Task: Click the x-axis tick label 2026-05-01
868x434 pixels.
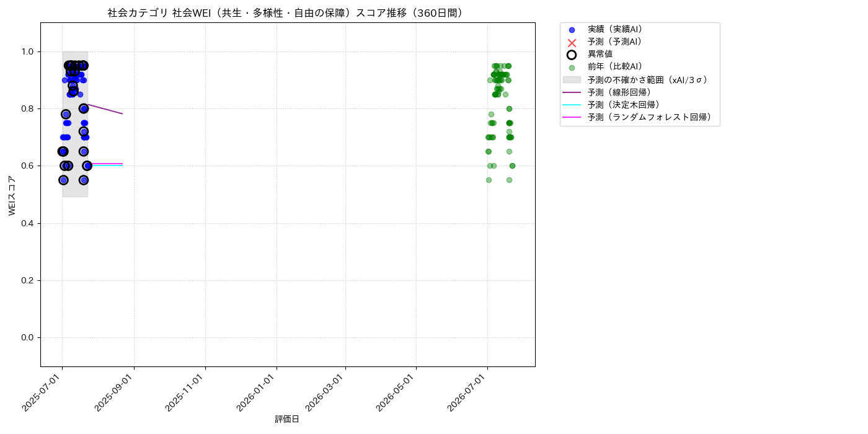Action: [397, 393]
